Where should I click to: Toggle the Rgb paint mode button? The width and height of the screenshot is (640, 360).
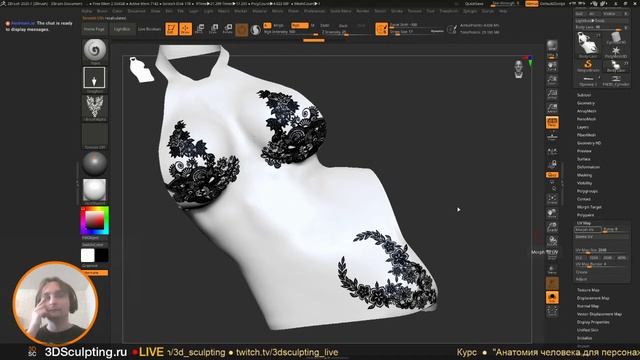[x=300, y=25]
